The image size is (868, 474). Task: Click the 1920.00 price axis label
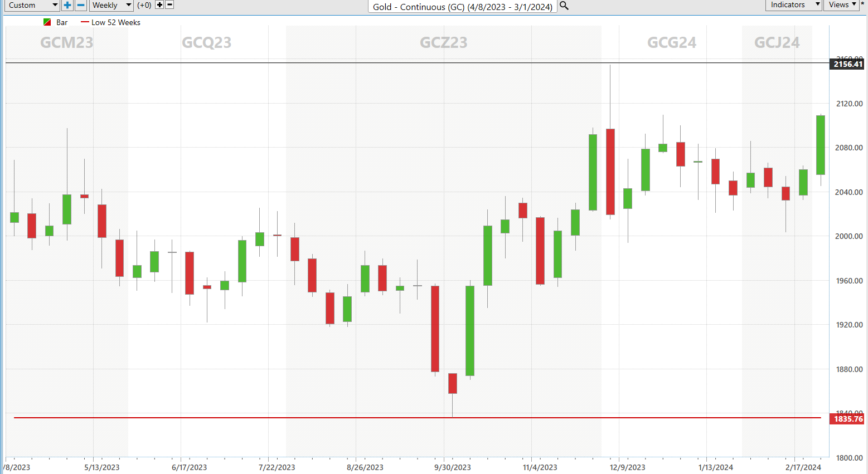pyautogui.click(x=849, y=325)
